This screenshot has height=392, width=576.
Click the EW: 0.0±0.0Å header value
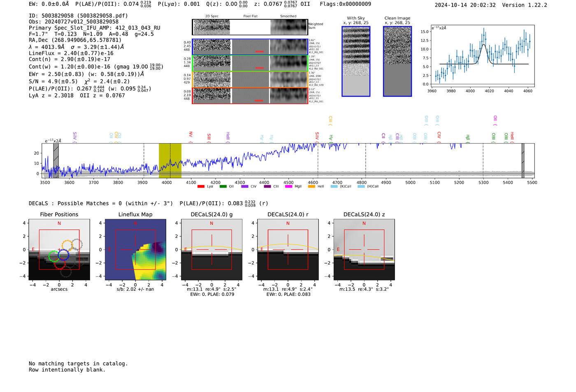pyautogui.click(x=49, y=4)
